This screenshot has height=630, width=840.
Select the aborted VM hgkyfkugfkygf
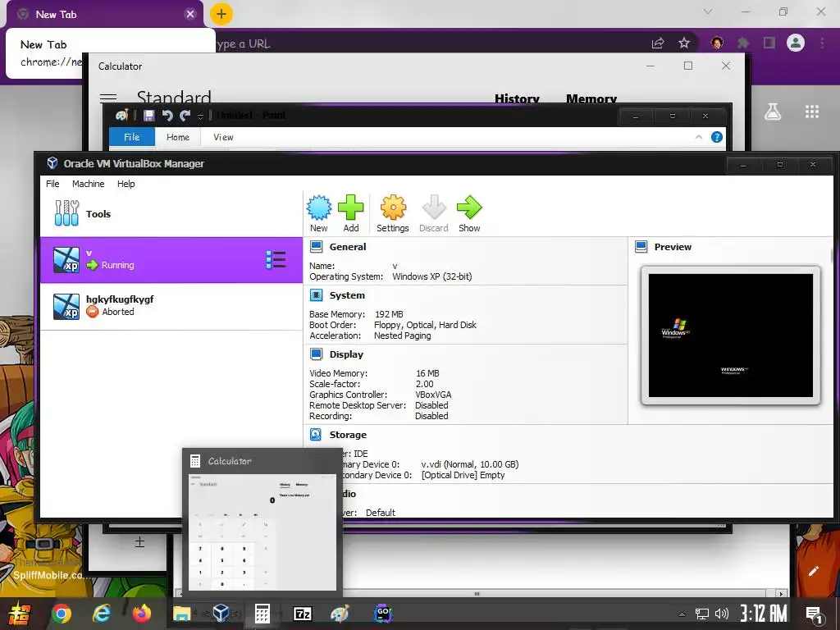pyautogui.click(x=171, y=306)
